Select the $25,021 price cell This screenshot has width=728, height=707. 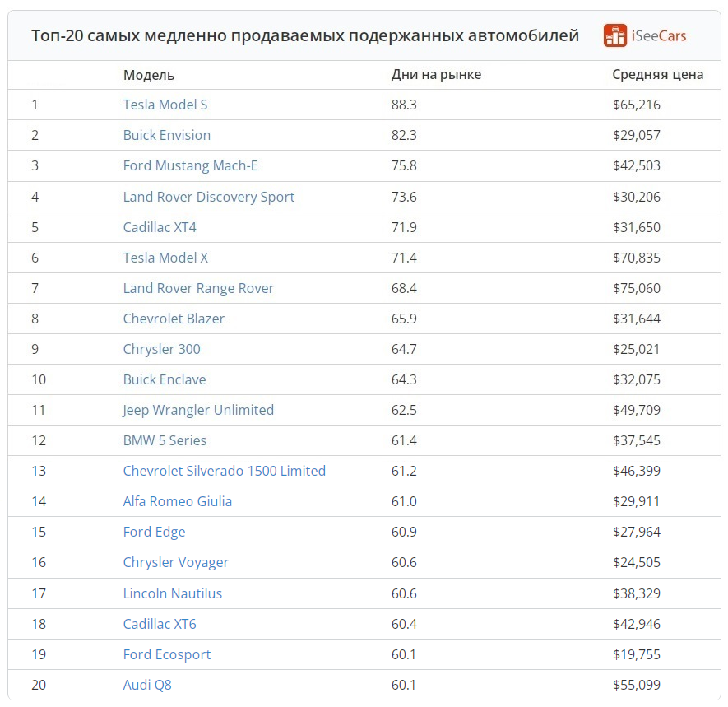pyautogui.click(x=637, y=349)
